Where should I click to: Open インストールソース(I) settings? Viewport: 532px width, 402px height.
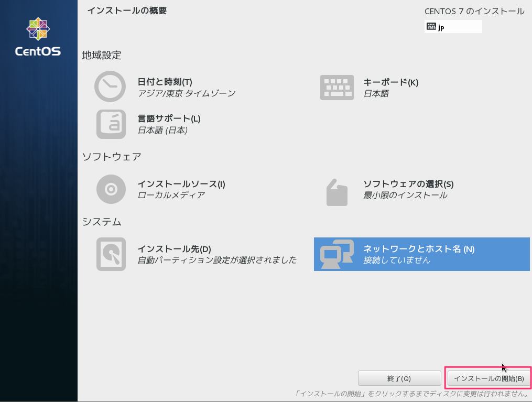(x=181, y=184)
